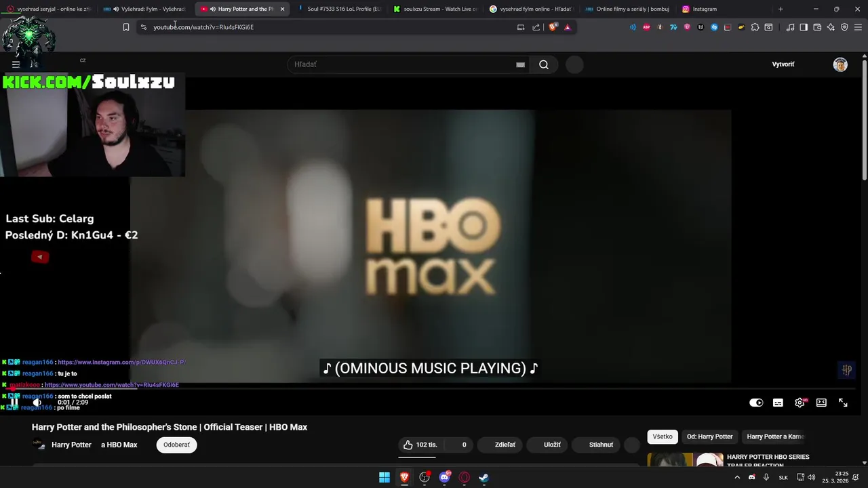Open Steam from the taskbar
The image size is (868, 488).
484,477
